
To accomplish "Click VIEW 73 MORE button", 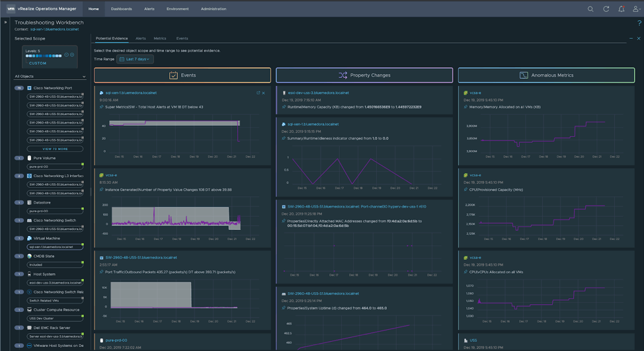I will coord(55,149).
